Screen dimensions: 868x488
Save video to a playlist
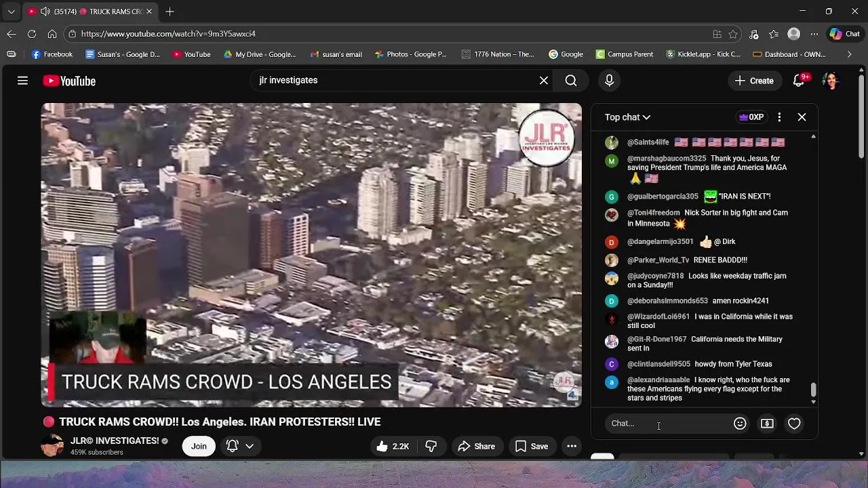532,446
